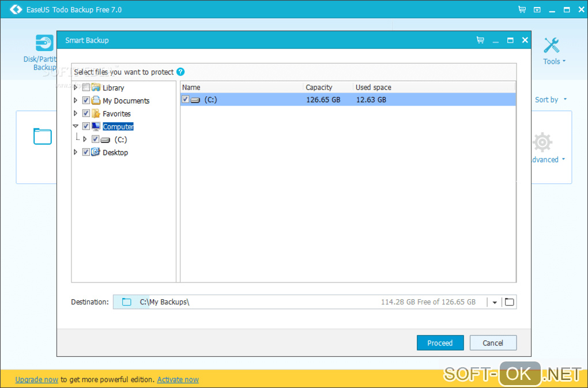The image size is (588, 388).
Task: Open the main window menu box icon
Action: tap(537, 10)
